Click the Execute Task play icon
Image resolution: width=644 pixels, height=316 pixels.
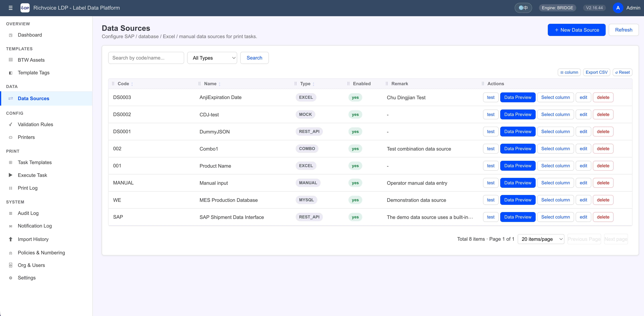click(11, 175)
